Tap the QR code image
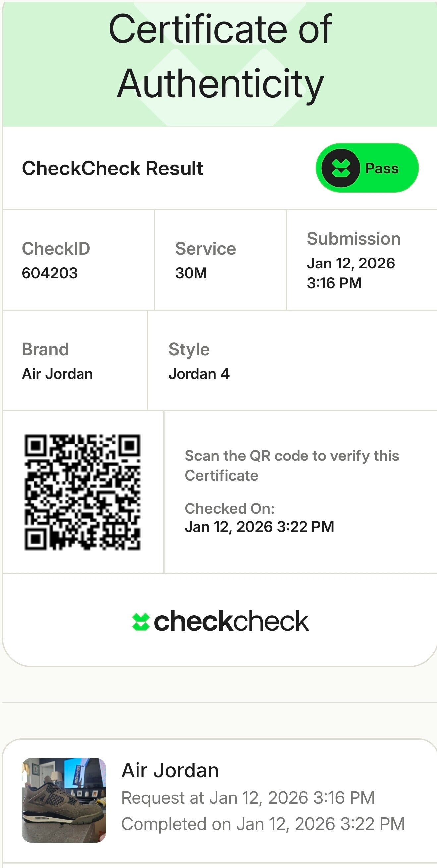The height and width of the screenshot is (868, 437). [82, 492]
